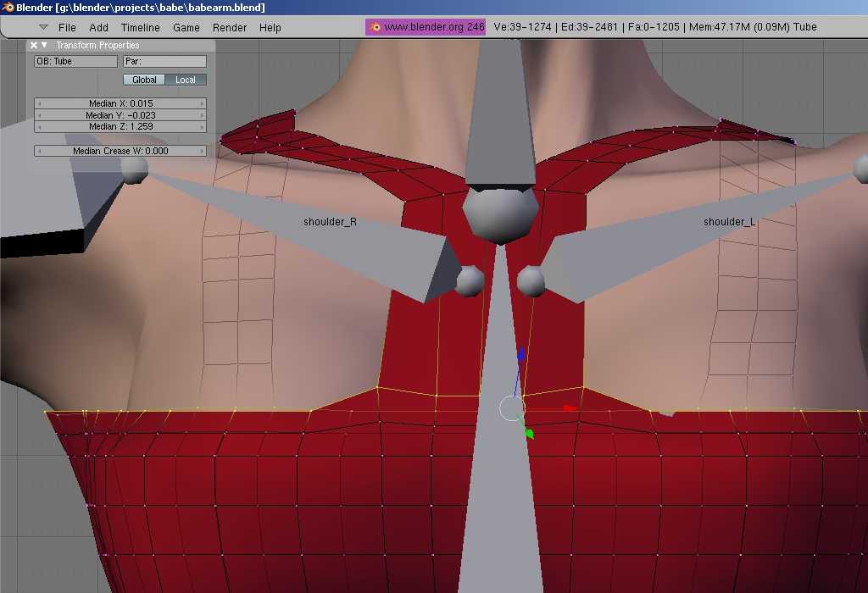Visit the www.blender.org 246 link
The height and width of the screenshot is (593, 868).
426,26
